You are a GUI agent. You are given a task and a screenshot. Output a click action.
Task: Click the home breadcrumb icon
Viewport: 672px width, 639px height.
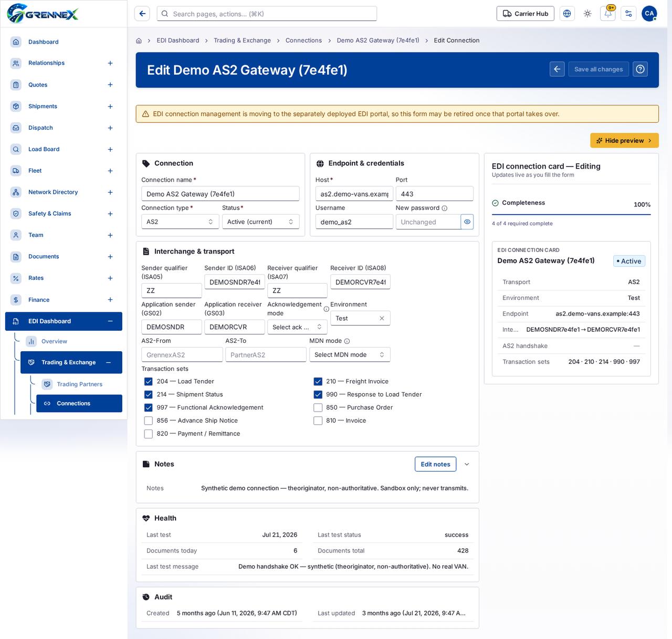coord(139,40)
